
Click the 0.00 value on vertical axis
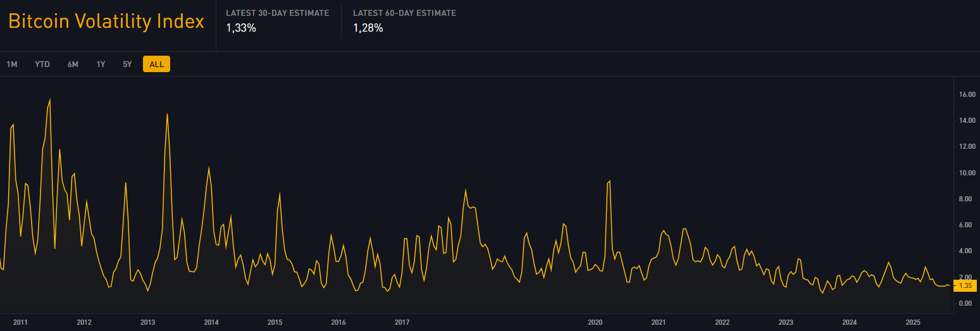click(x=965, y=303)
